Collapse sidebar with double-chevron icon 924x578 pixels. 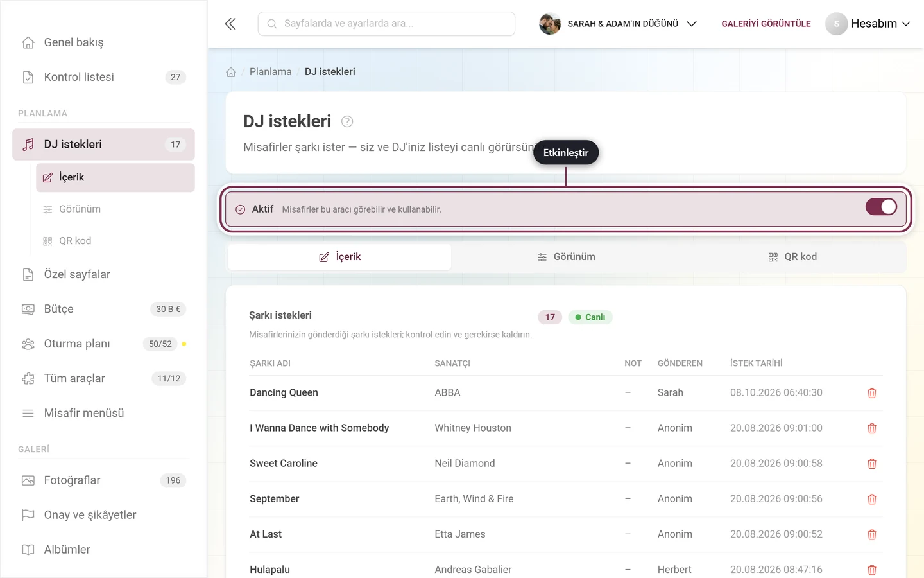pyautogui.click(x=230, y=24)
